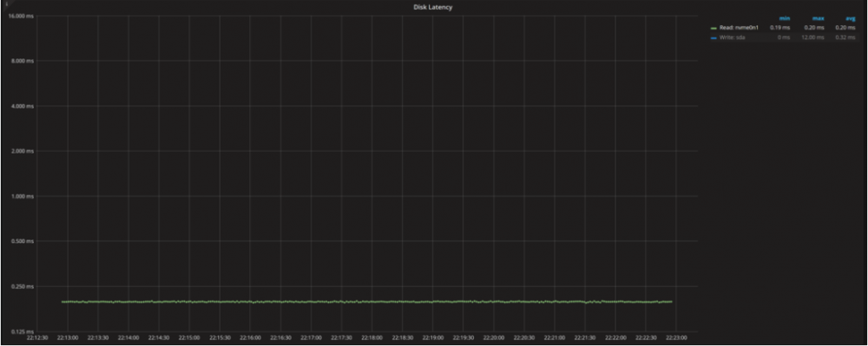Click the green Read latency line in graph
The height and width of the screenshot is (346, 868).
(366, 302)
